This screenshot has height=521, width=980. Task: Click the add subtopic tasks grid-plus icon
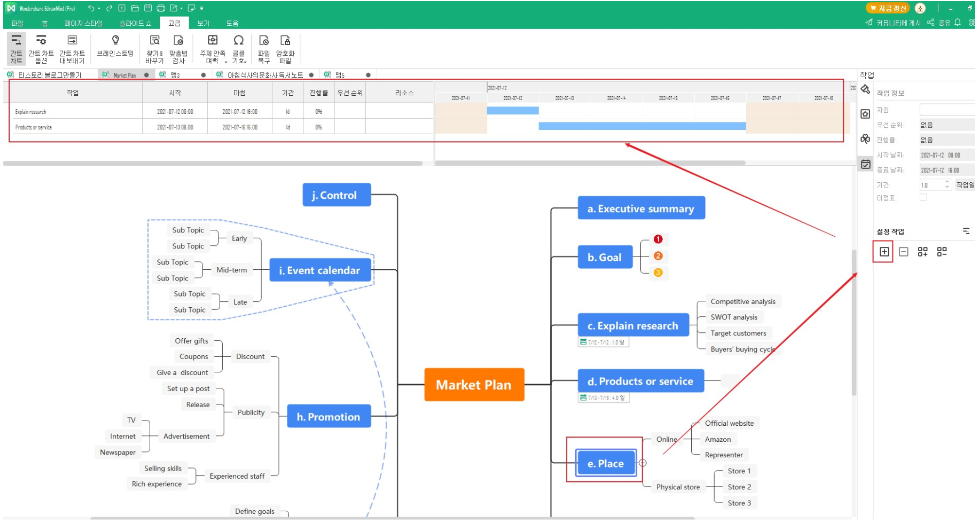923,252
